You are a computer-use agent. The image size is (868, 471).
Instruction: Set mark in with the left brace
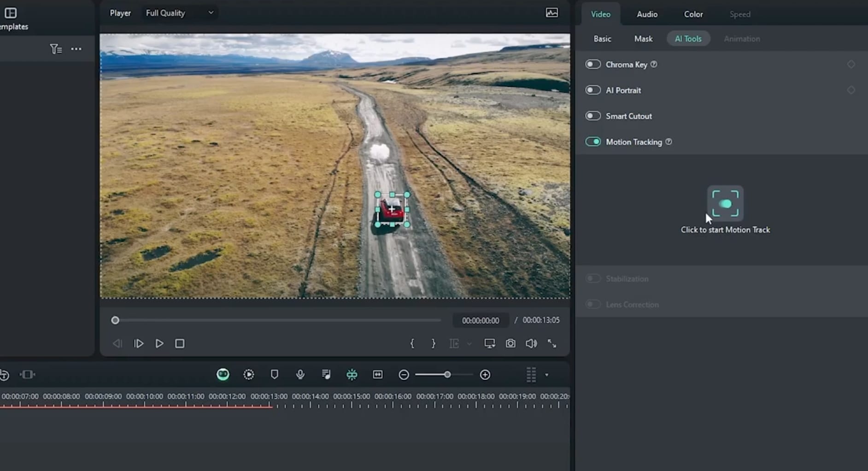click(x=412, y=344)
